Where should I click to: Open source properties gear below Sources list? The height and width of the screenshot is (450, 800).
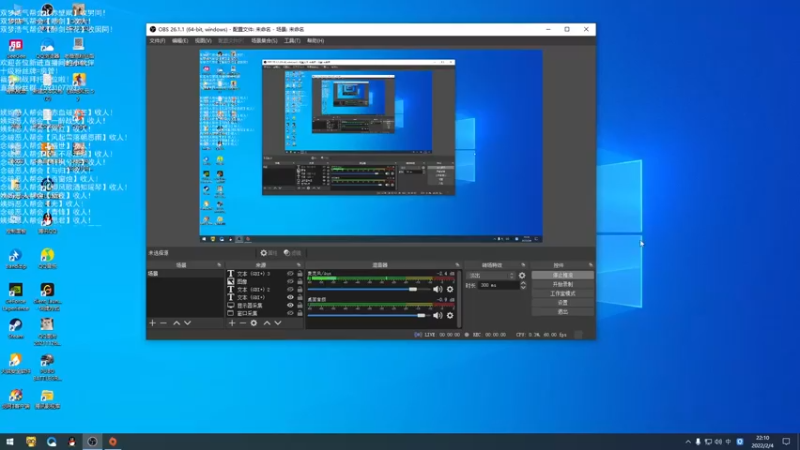[x=254, y=323]
